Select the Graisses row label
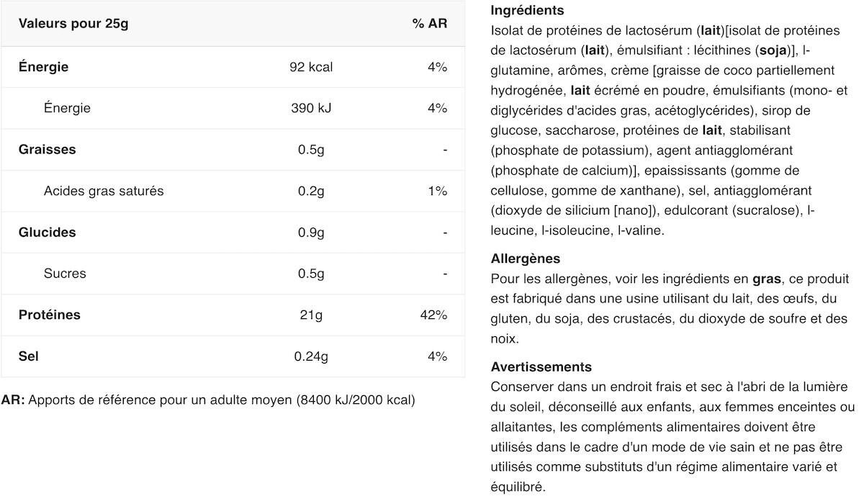This screenshot has height=504, width=864. click(x=48, y=150)
